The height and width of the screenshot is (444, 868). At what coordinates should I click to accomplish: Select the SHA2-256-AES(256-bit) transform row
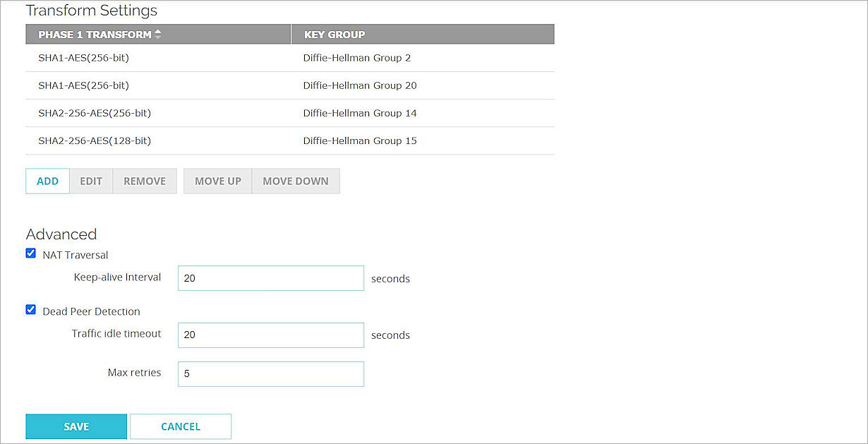(212, 112)
